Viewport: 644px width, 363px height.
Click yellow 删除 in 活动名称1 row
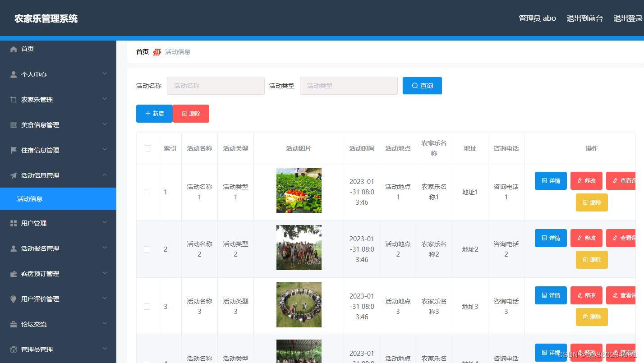pyautogui.click(x=592, y=202)
